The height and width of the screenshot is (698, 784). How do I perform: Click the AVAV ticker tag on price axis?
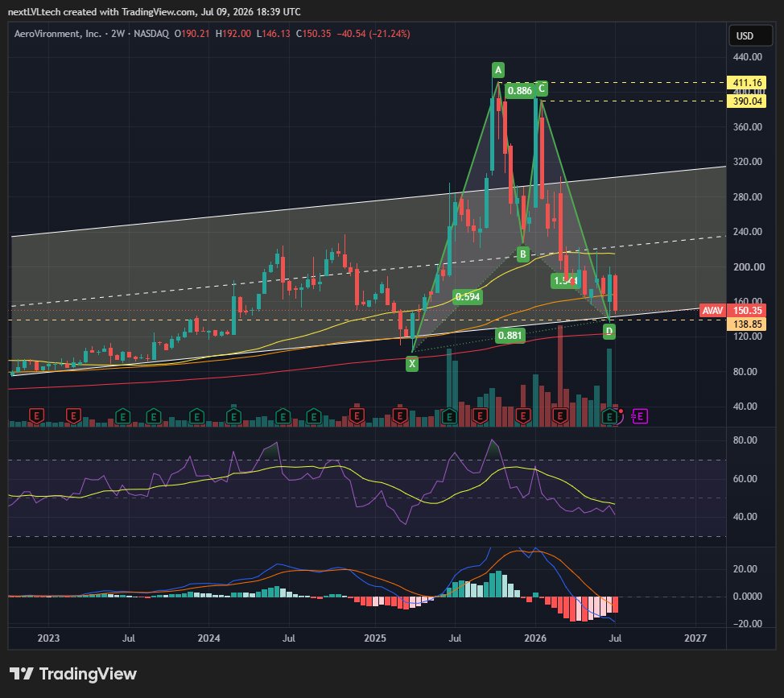[712, 311]
